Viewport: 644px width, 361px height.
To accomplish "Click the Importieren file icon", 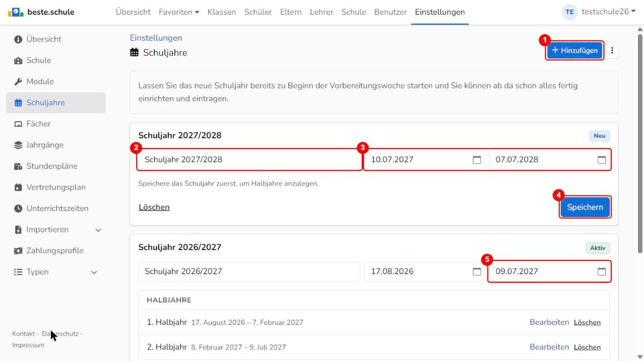I will tap(18, 230).
